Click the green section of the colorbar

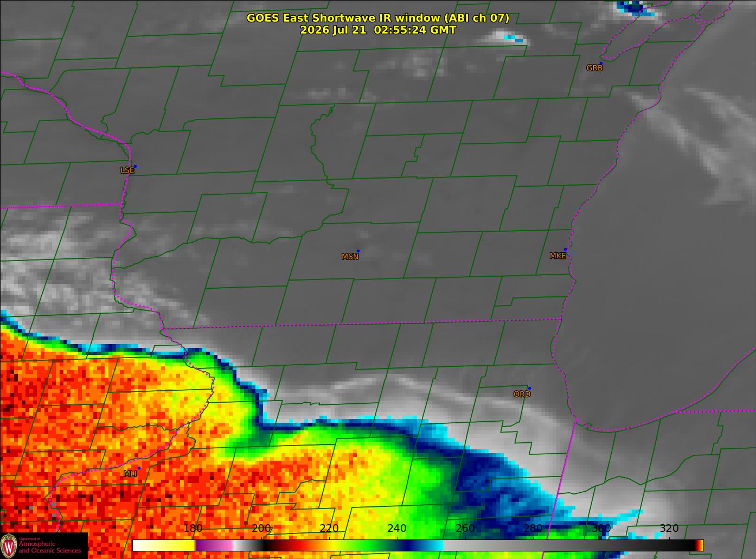[374, 545]
